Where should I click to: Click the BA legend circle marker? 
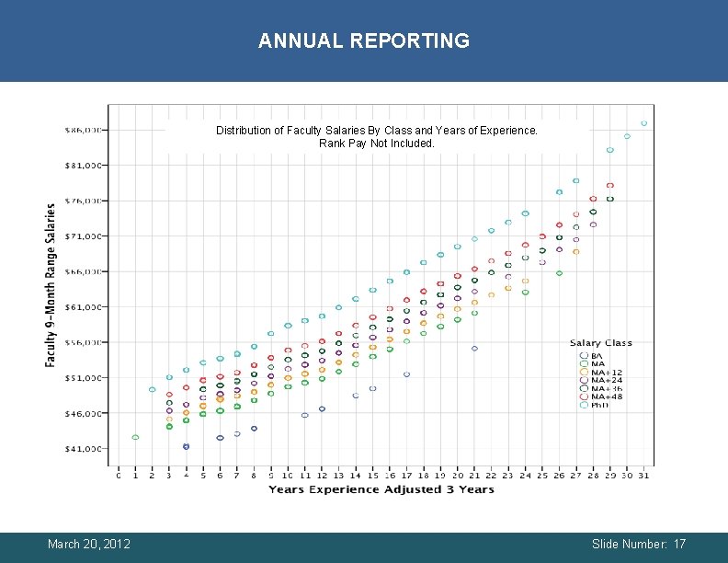(x=584, y=355)
